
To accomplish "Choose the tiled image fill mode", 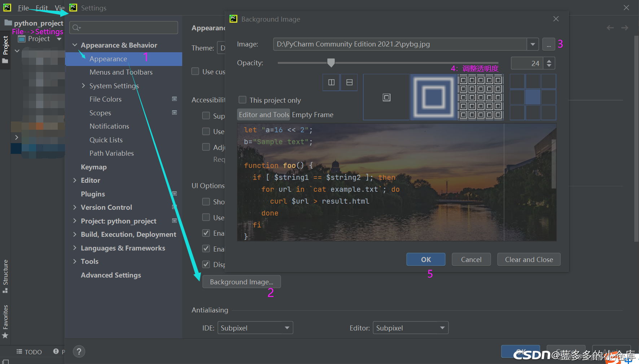I will (481, 97).
